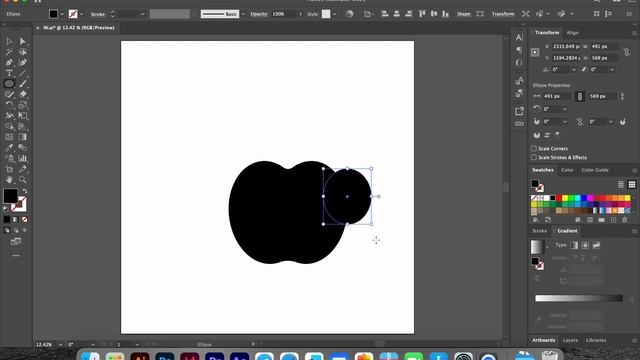The height and width of the screenshot is (360, 640).
Task: Open Edit Toolbar three dots
Action: [x=16, y=256]
